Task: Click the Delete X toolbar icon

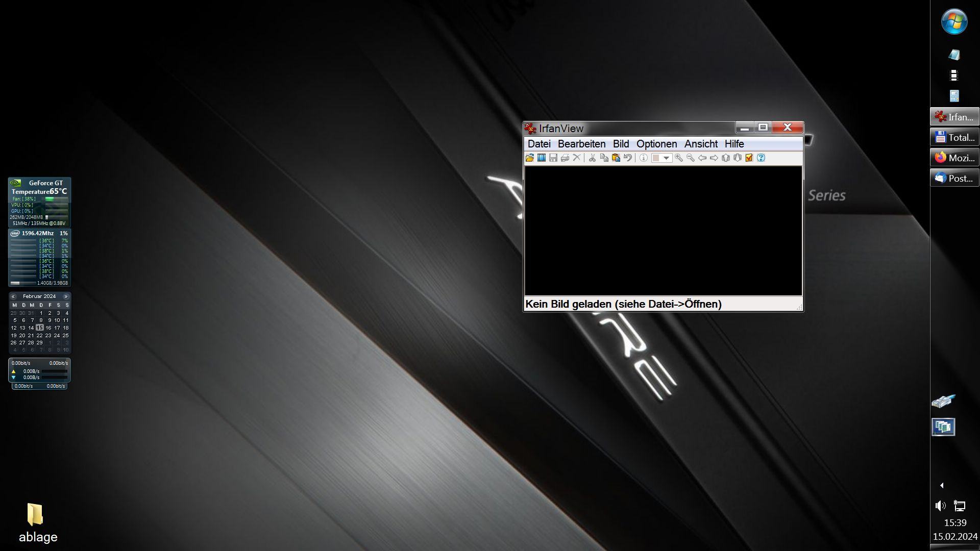Action: [x=576, y=158]
